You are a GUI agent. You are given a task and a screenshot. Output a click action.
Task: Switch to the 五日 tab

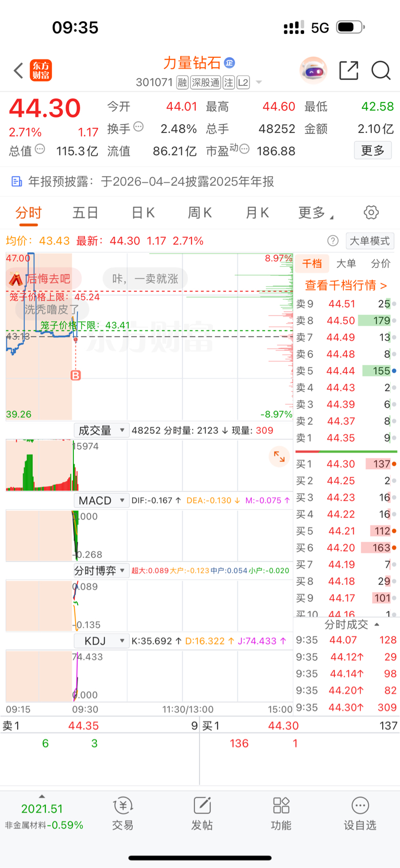(85, 213)
